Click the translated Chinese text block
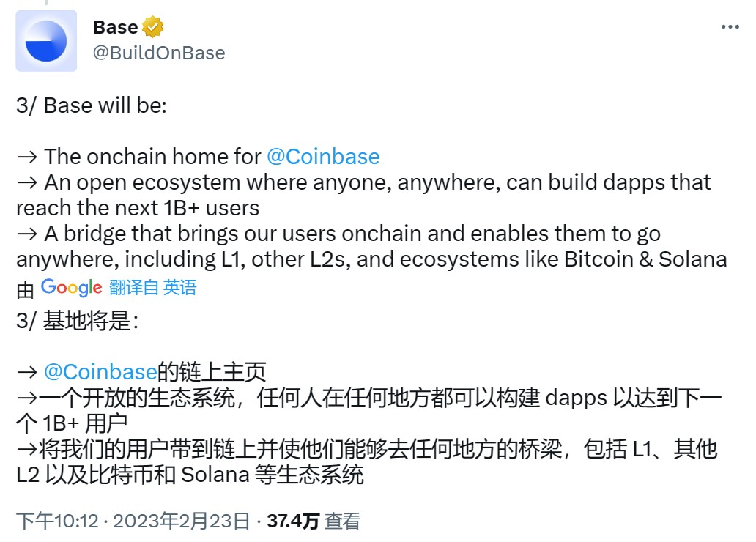 point(366,423)
